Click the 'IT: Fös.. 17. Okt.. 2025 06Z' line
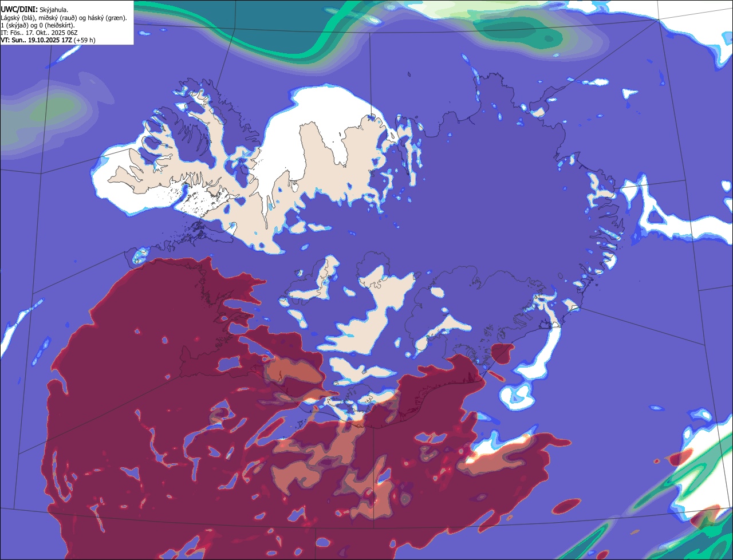This screenshot has height=560, width=733. pyautogui.click(x=39, y=33)
